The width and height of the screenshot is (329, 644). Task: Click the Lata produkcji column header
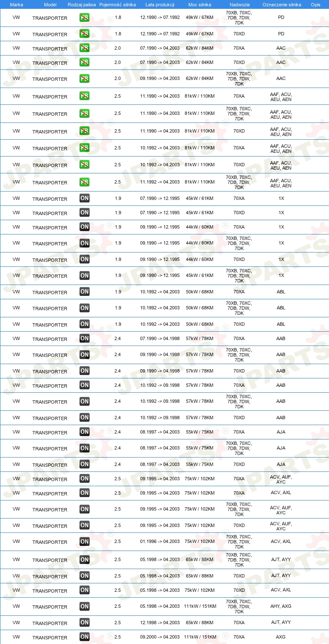[160, 5]
